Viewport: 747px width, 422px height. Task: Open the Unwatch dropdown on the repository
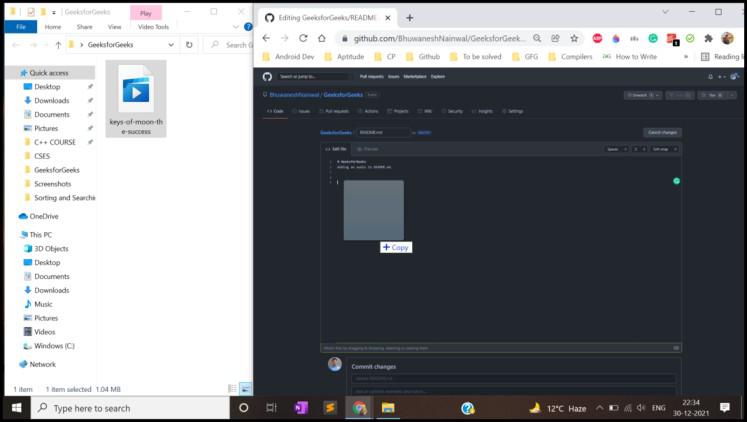click(x=643, y=95)
